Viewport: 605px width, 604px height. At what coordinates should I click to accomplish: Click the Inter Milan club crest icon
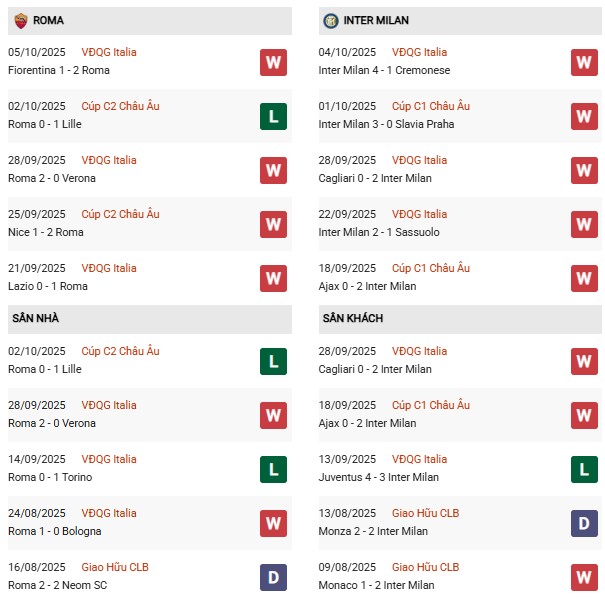pyautogui.click(x=331, y=20)
